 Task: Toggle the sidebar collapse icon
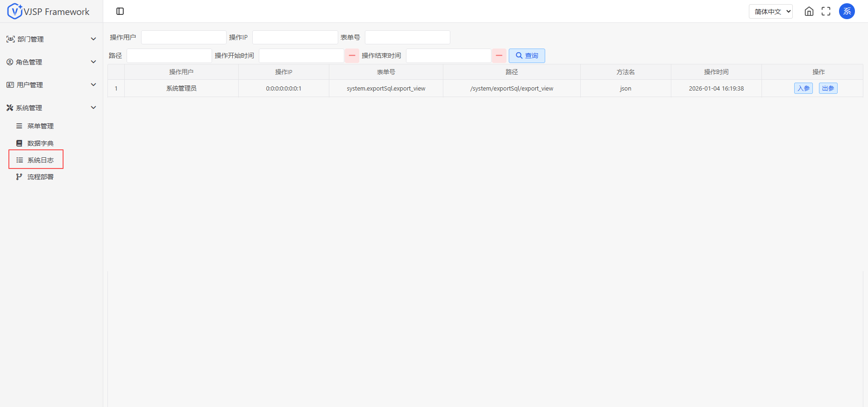point(120,11)
